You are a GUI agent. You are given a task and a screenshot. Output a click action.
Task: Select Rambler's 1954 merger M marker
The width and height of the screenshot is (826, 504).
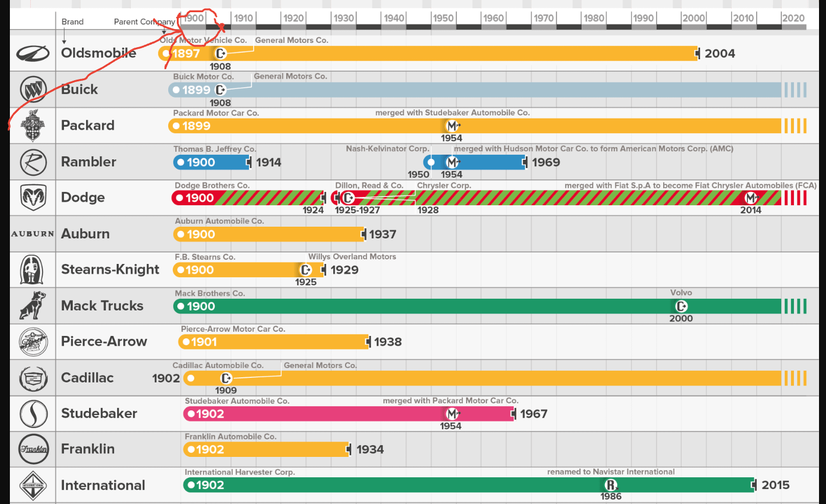(x=452, y=162)
